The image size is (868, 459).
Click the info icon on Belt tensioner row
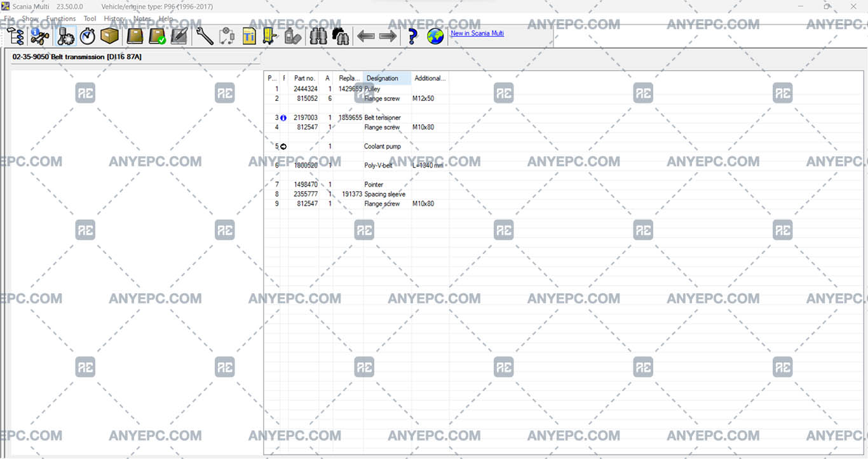coord(283,118)
